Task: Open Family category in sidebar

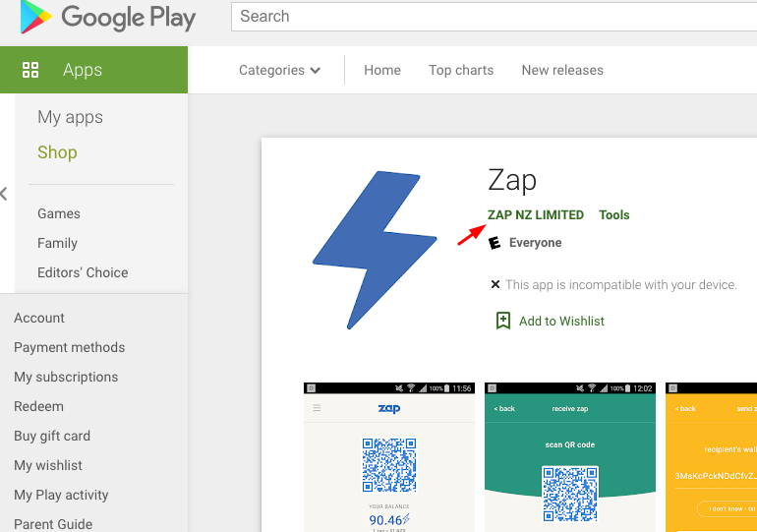Action: coord(57,243)
